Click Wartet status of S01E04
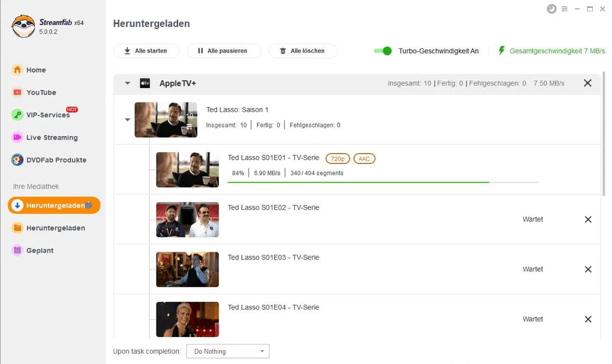Viewport: 612px width, 364px height. [533, 319]
